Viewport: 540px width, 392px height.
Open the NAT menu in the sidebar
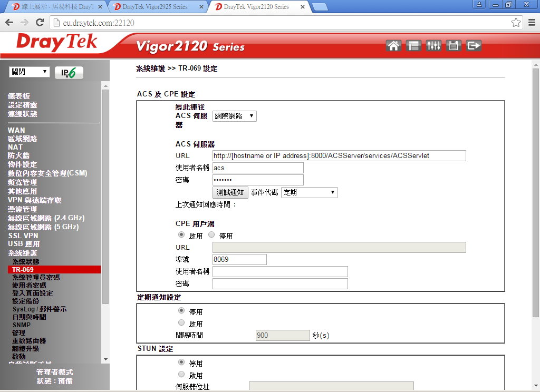tap(15, 147)
